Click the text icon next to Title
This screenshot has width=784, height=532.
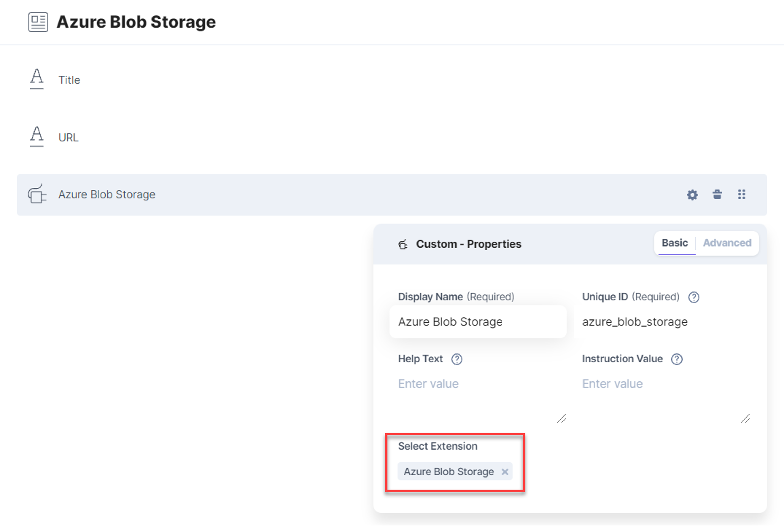[x=37, y=79]
